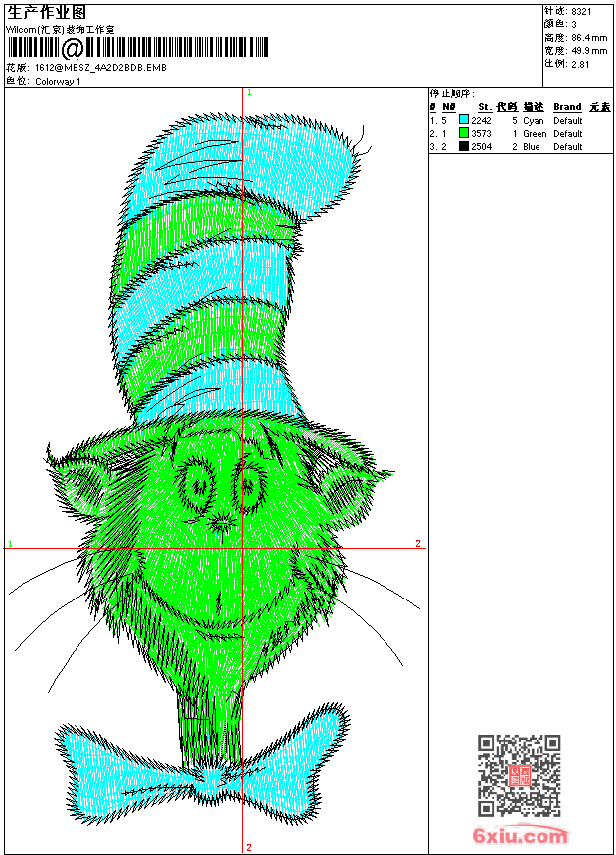
Task: Click the cyan color swatch in stop sequence
Action: click(x=463, y=120)
